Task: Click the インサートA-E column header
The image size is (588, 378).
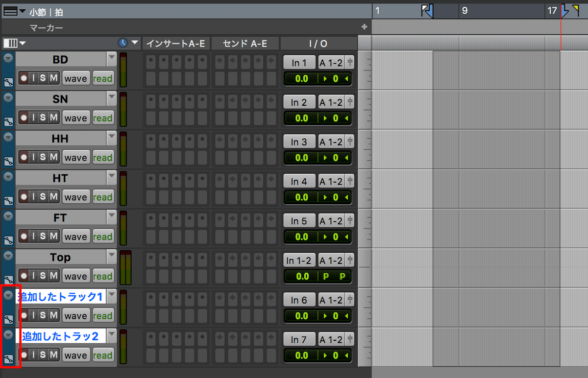Action: tap(176, 44)
